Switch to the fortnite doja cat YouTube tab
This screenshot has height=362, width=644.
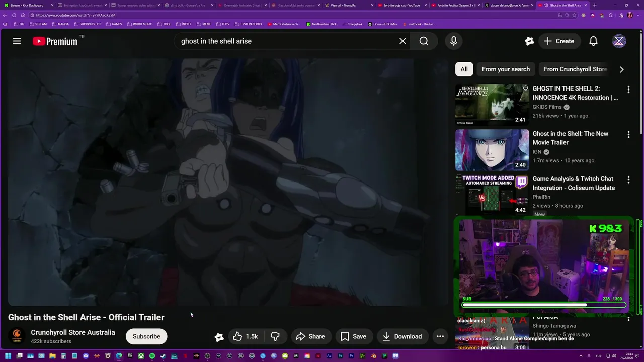click(401, 5)
